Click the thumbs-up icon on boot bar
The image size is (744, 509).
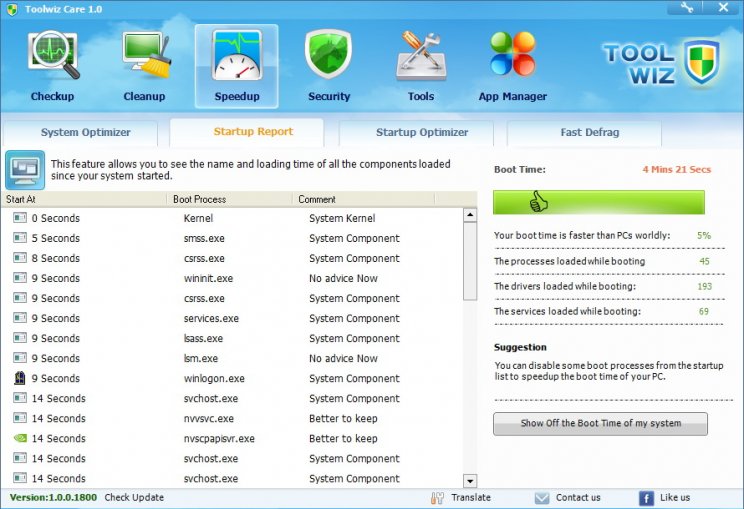click(x=539, y=202)
